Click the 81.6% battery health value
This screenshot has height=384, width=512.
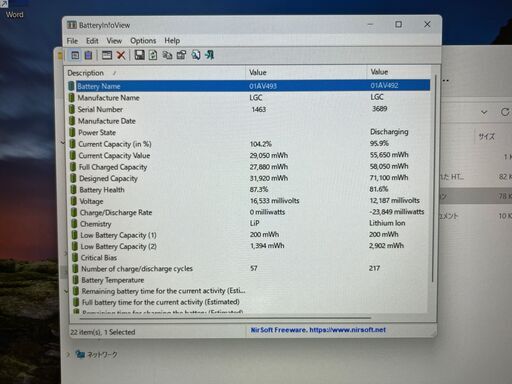tap(379, 189)
